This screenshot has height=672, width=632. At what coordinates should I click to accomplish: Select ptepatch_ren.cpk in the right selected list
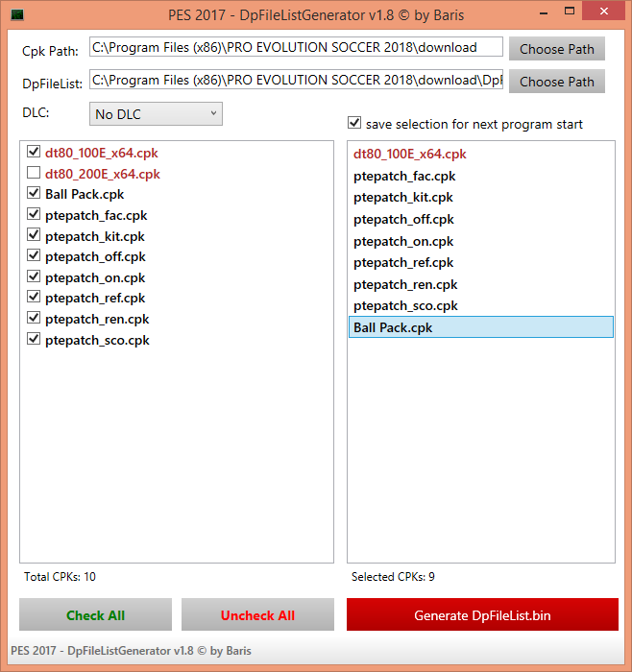coord(481,284)
